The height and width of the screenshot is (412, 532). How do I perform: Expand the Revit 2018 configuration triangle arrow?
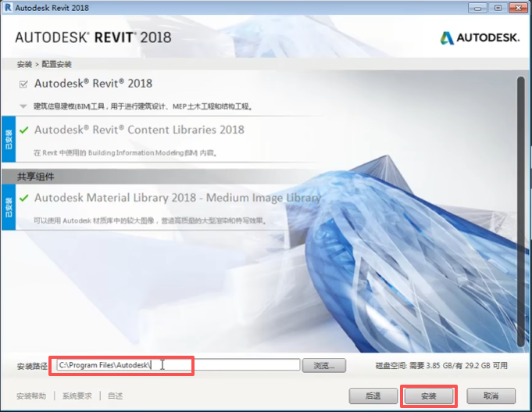pos(23,106)
